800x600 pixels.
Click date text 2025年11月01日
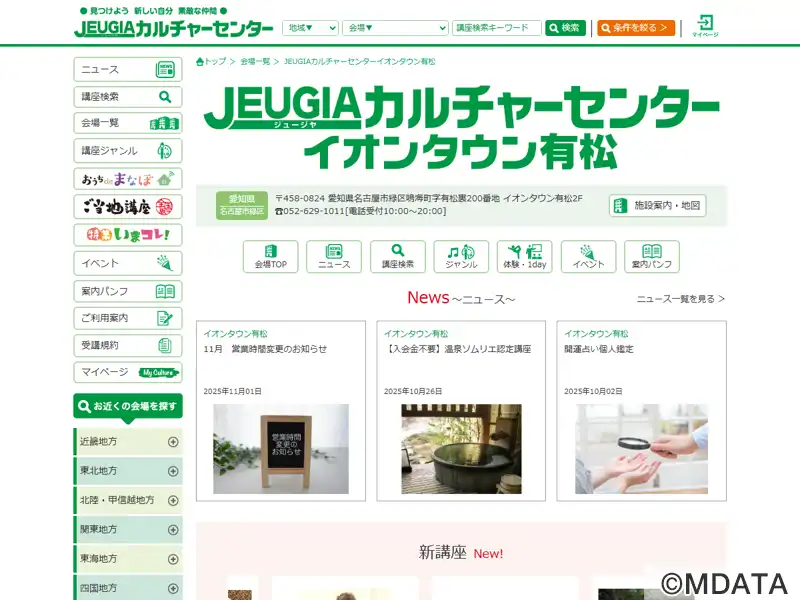coord(233,391)
